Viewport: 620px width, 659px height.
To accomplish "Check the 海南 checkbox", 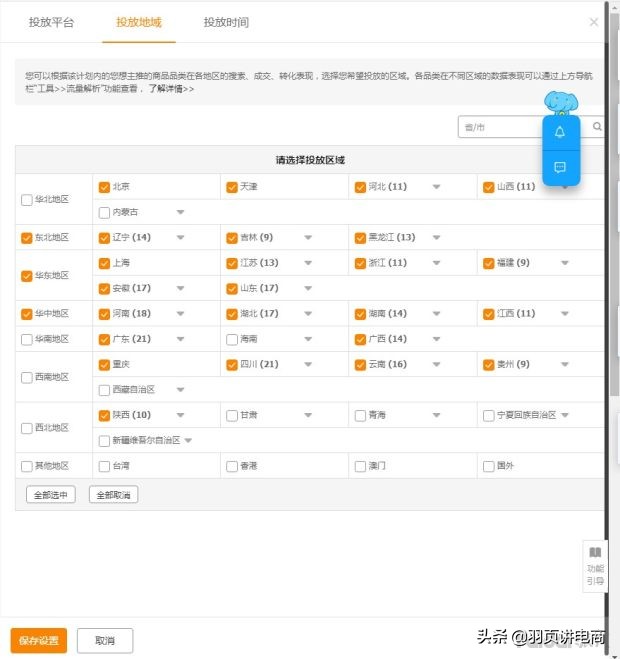I will coord(232,339).
